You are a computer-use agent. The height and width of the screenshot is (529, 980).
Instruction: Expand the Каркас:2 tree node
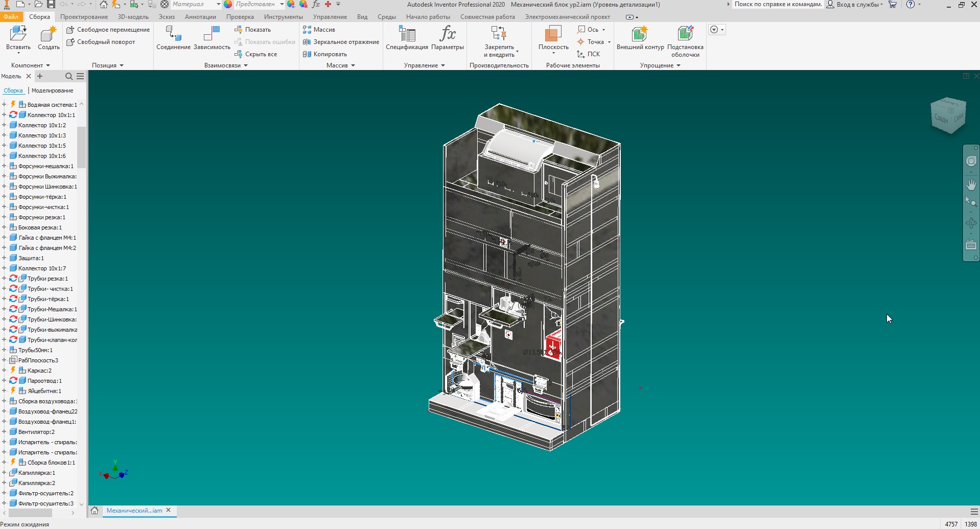click(x=4, y=371)
